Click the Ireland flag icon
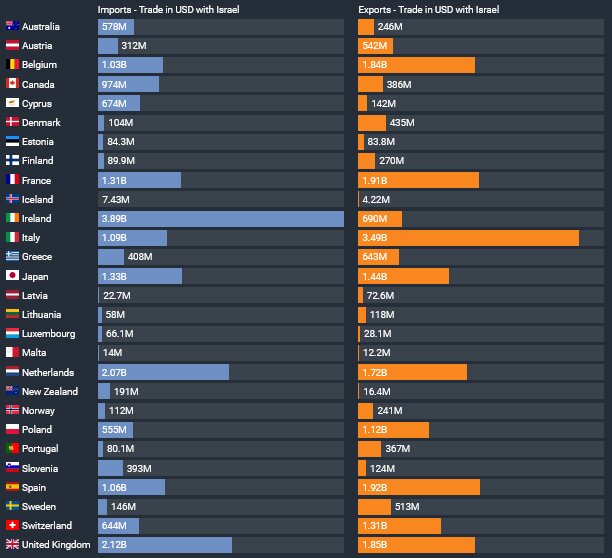This screenshot has width=612, height=558. click(12, 218)
